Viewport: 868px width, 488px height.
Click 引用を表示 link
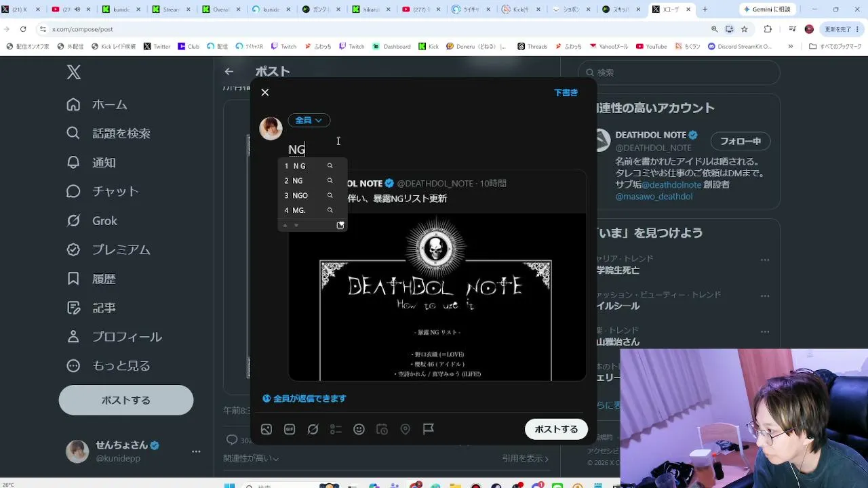(526, 459)
